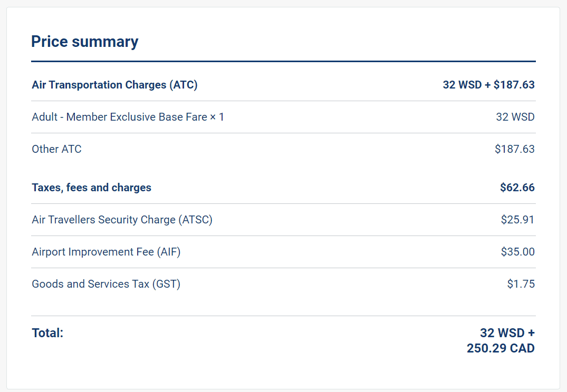Click the ATSC amount $25.91

[x=517, y=220]
